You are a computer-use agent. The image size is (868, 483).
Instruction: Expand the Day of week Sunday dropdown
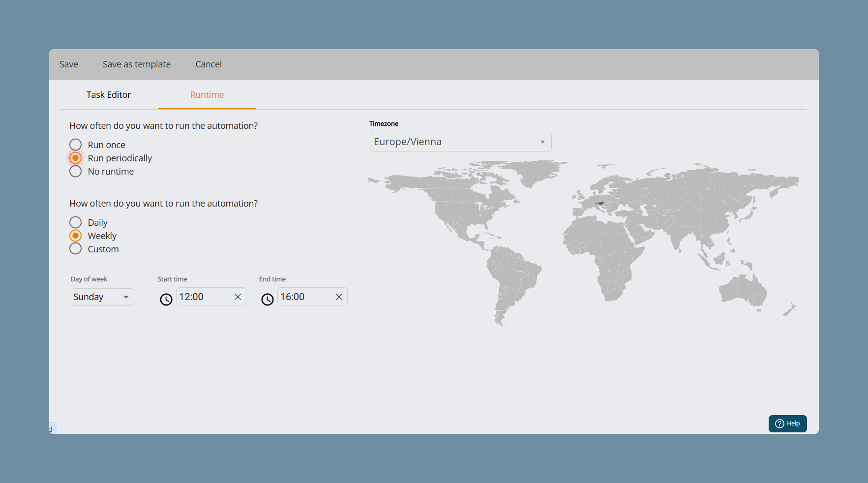(102, 297)
